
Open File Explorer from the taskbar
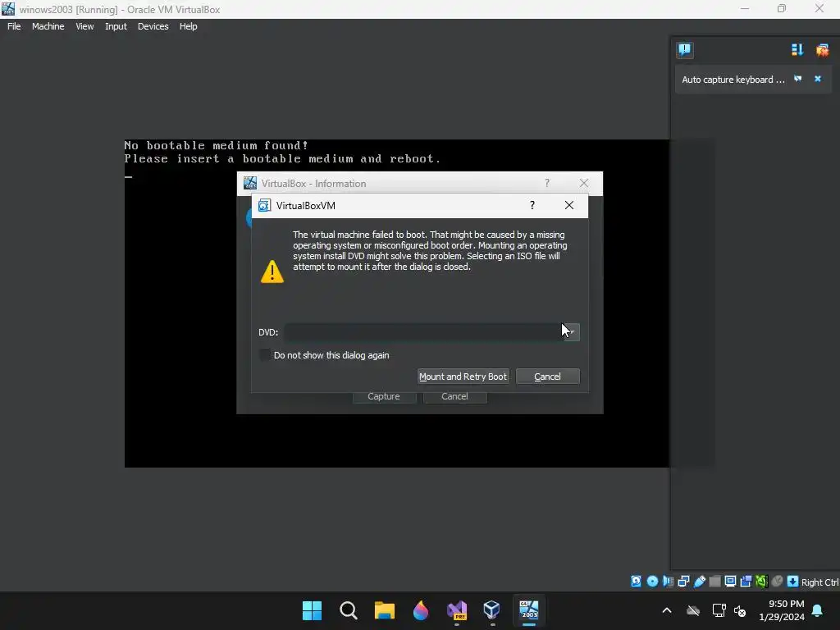tap(384, 610)
